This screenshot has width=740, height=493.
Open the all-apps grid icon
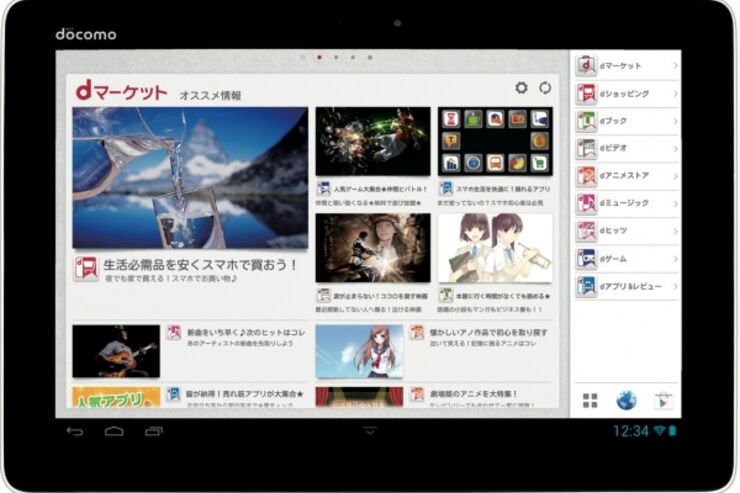tap(590, 401)
